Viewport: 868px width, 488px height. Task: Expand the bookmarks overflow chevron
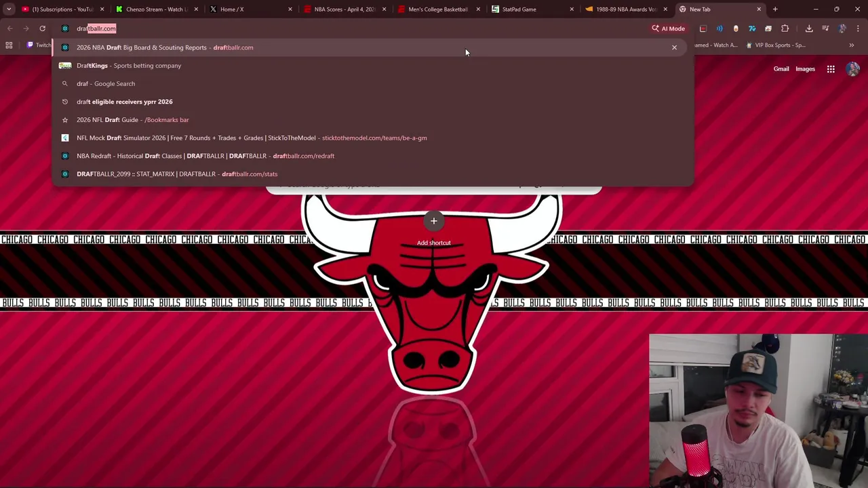[851, 45]
